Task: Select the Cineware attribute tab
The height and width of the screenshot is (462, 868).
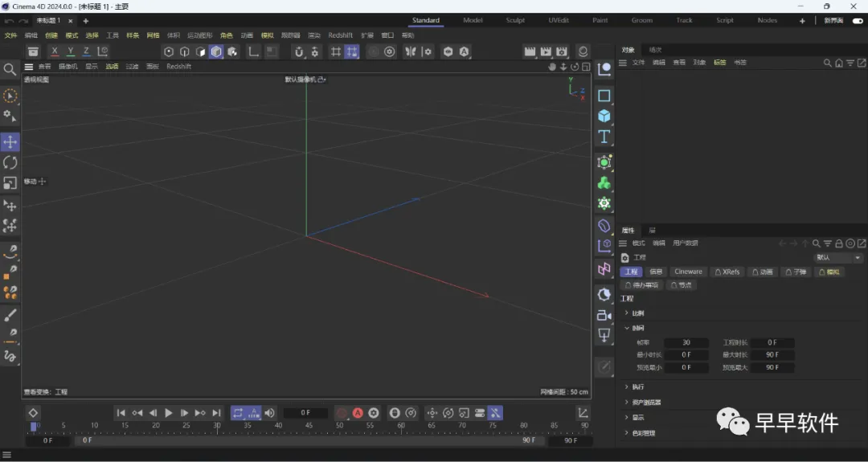Action: click(x=688, y=272)
